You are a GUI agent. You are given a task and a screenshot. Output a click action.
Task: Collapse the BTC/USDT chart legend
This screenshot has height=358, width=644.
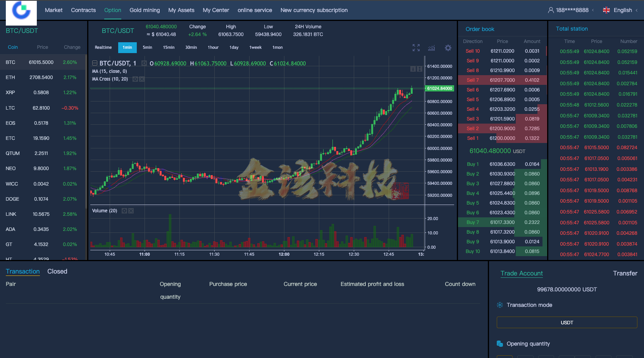click(95, 63)
